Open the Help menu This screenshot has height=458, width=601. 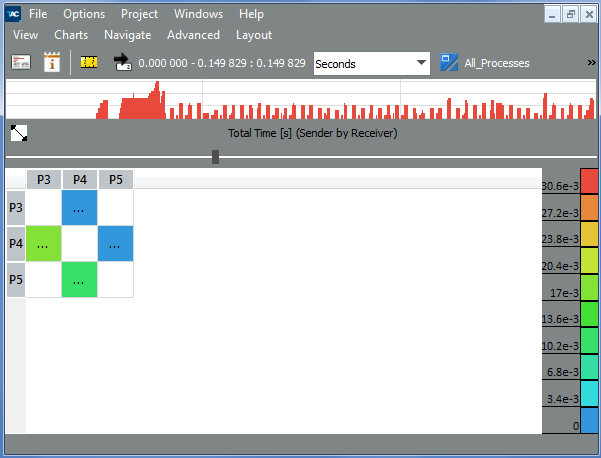[x=251, y=14]
